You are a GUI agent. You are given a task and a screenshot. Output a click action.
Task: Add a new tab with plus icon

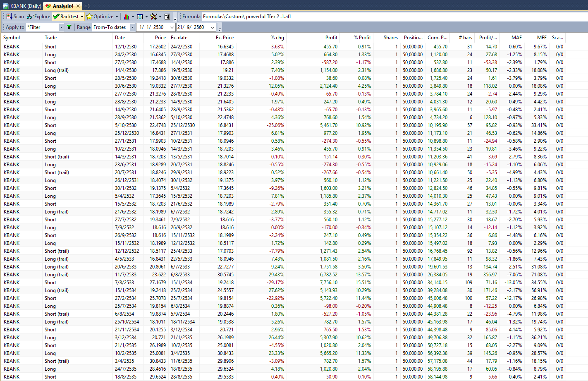click(88, 6)
